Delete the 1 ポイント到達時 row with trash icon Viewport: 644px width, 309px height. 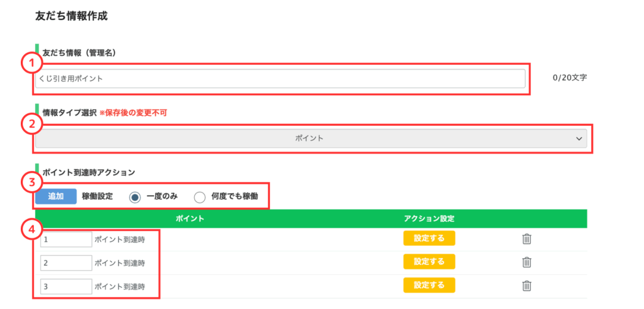click(x=526, y=239)
